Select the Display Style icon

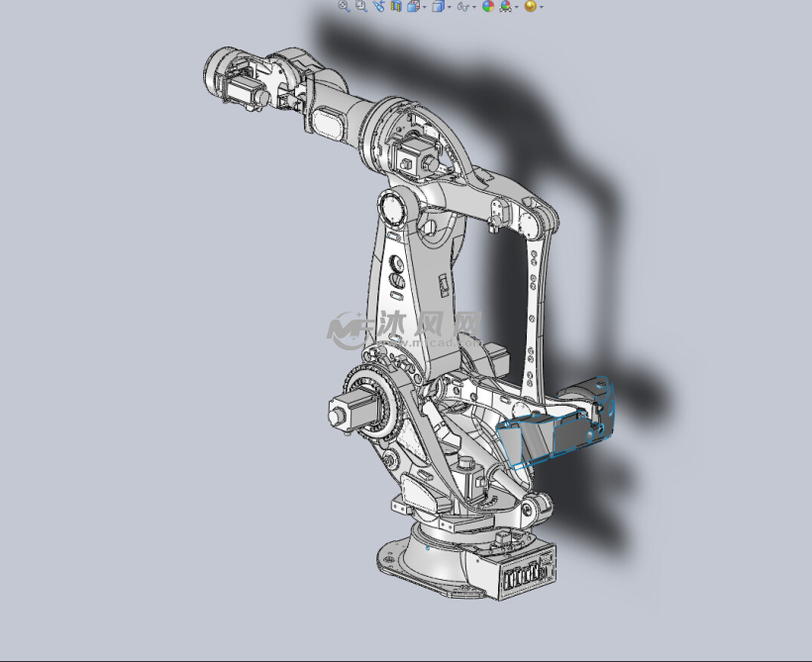pos(437,8)
